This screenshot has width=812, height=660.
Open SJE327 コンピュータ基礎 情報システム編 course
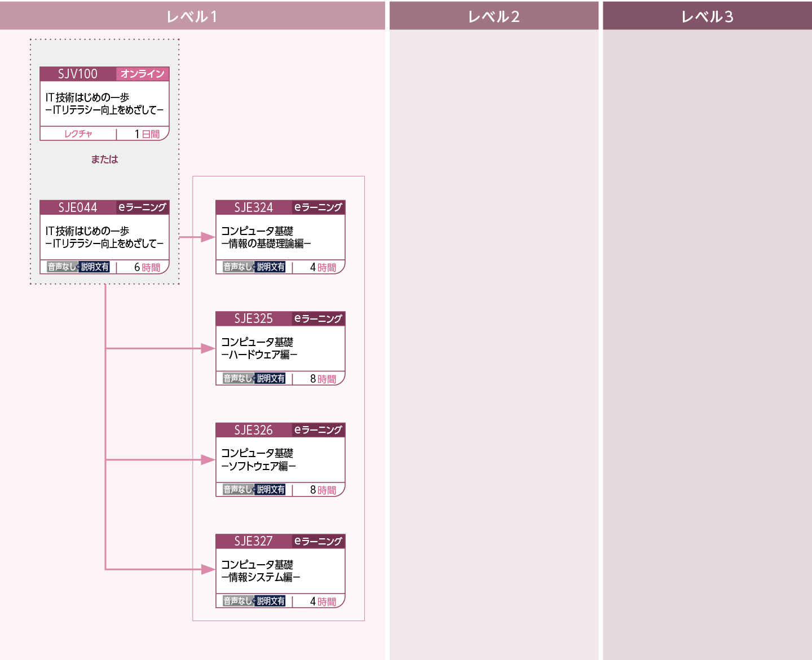(280, 570)
